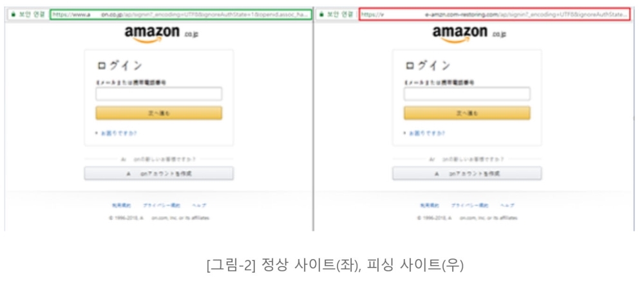
Task: Click the lock icon beside the red-outlined URL
Action: point(321,14)
